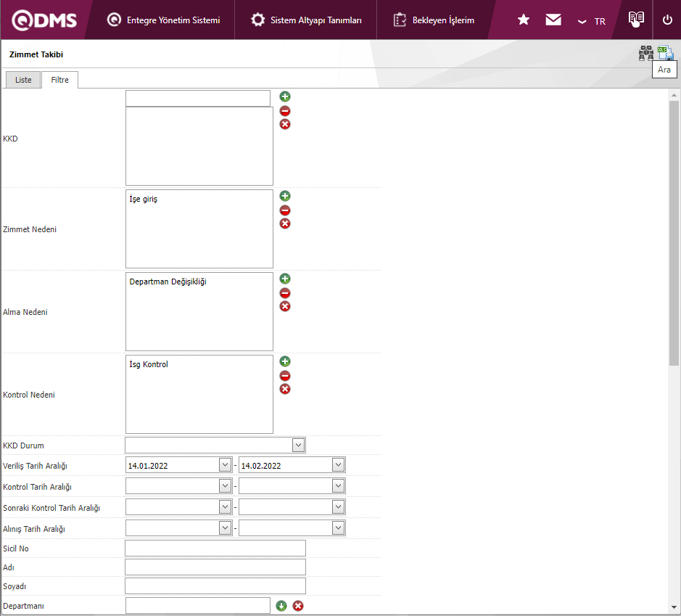This screenshot has height=616, width=681.
Task: Open the TR language selector
Action: click(592, 21)
